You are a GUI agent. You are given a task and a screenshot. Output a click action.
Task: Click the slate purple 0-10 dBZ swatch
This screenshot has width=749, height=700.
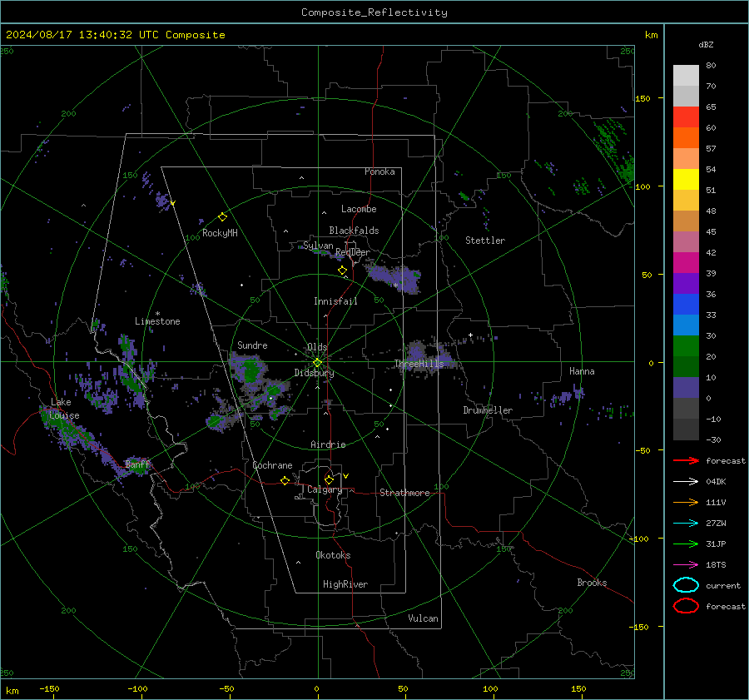point(686,388)
